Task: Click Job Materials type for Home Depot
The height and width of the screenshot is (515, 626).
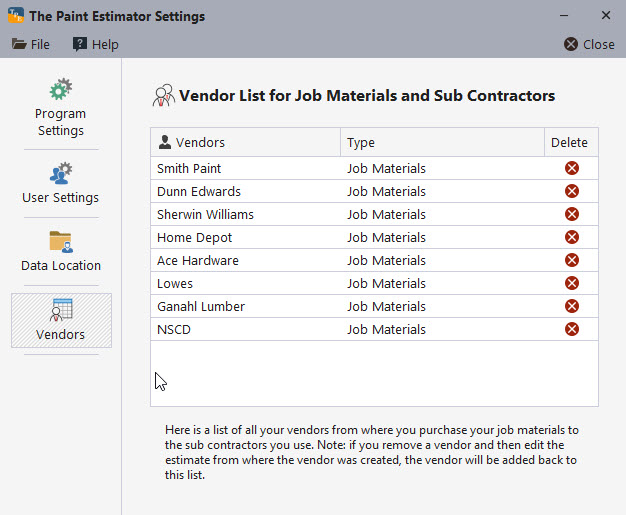Action: tap(386, 238)
